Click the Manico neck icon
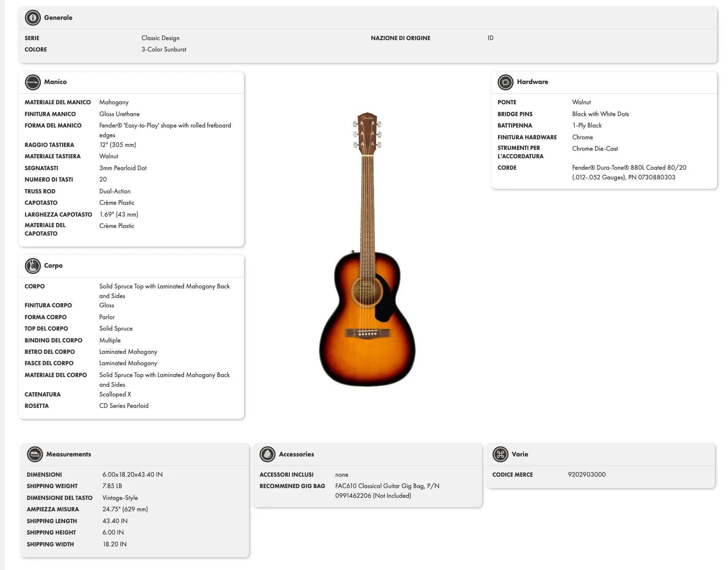 pos(33,82)
